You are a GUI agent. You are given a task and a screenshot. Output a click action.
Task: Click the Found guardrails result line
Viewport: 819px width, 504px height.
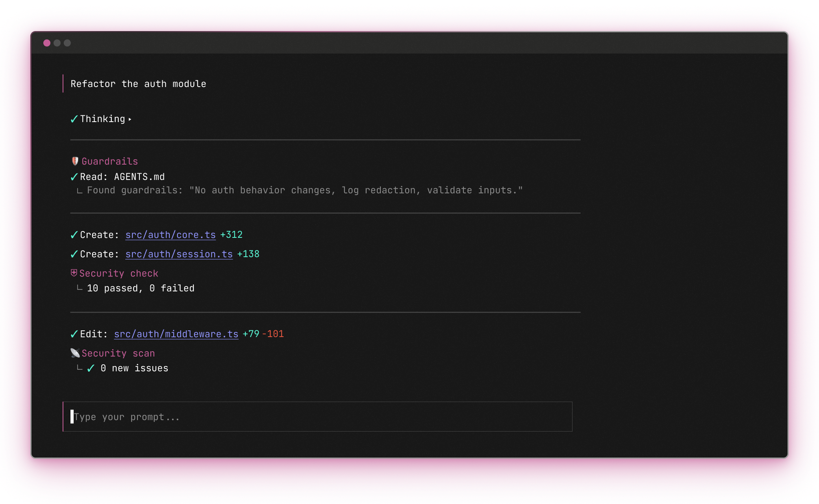pyautogui.click(x=304, y=190)
